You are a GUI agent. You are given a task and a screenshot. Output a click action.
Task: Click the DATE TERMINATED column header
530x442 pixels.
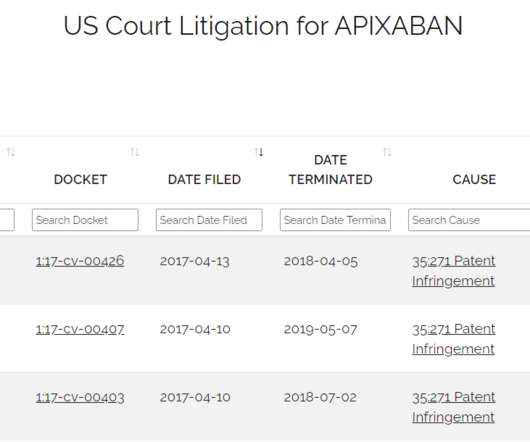click(x=331, y=170)
